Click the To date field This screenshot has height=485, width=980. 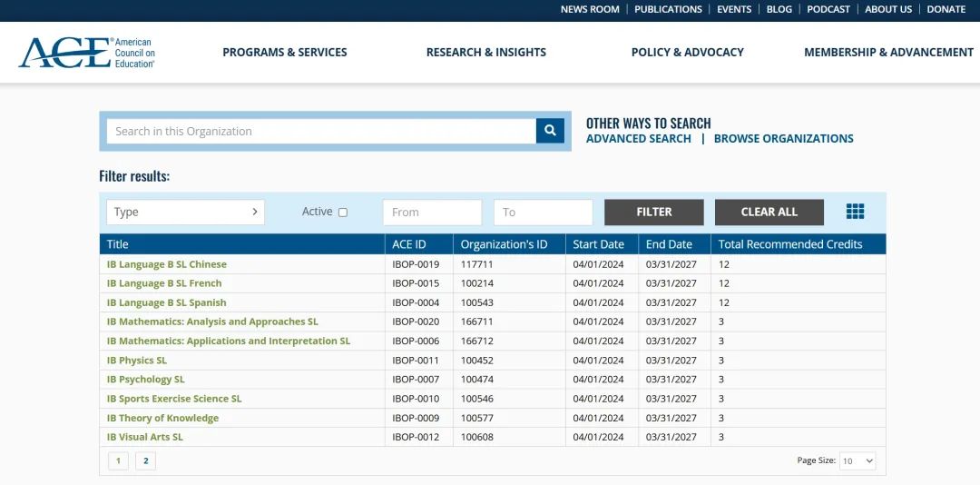tap(544, 213)
